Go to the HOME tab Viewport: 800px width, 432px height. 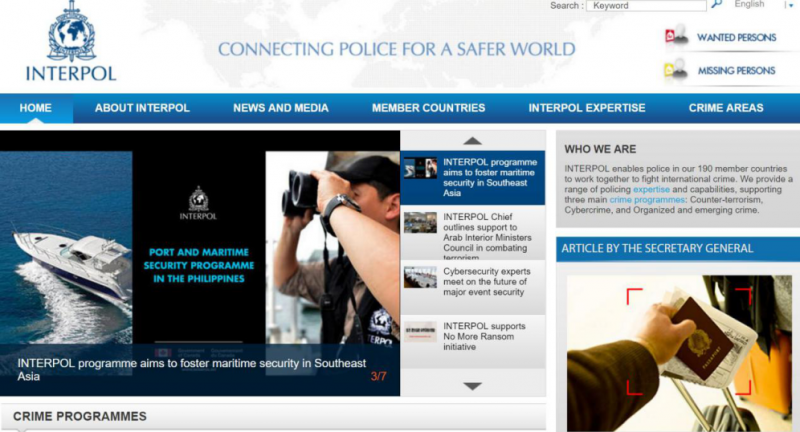(35, 108)
